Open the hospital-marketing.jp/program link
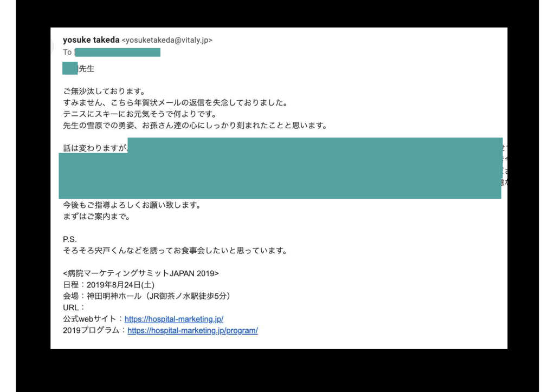This screenshot has height=392, width=555. (192, 331)
